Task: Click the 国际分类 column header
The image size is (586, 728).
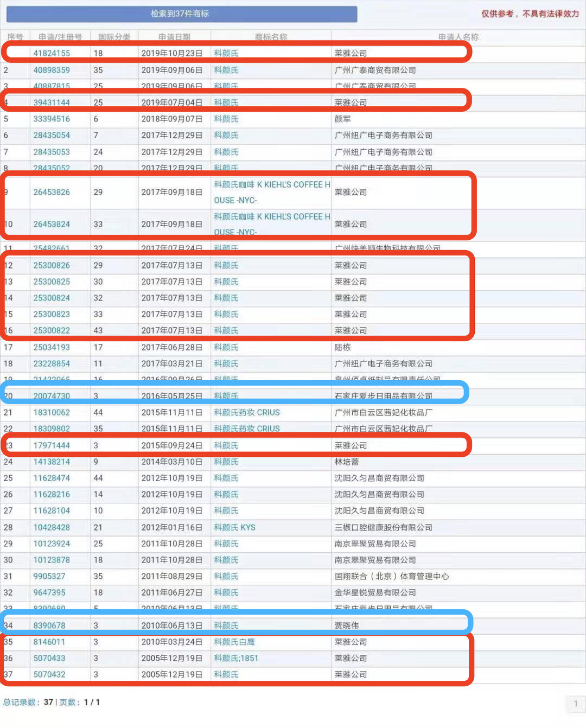Action: tap(113, 36)
